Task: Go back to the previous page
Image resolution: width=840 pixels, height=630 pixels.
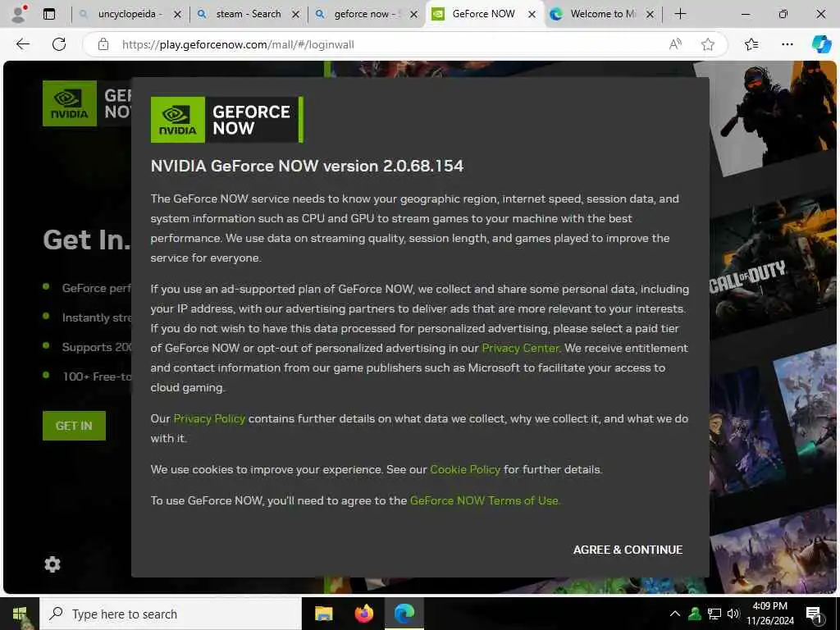Action: coord(22,44)
